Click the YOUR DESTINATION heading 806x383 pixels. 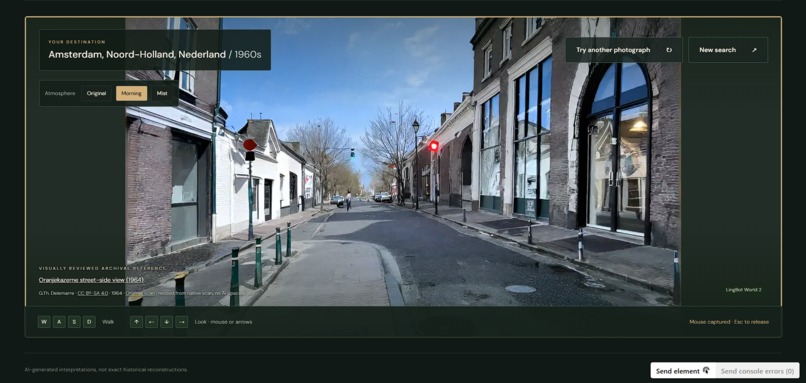point(77,42)
